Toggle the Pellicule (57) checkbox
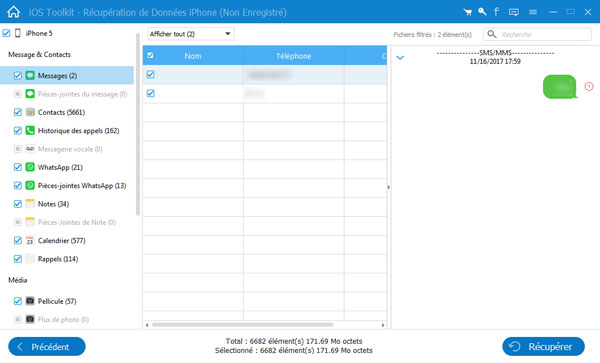The height and width of the screenshot is (363, 600). [x=18, y=301]
